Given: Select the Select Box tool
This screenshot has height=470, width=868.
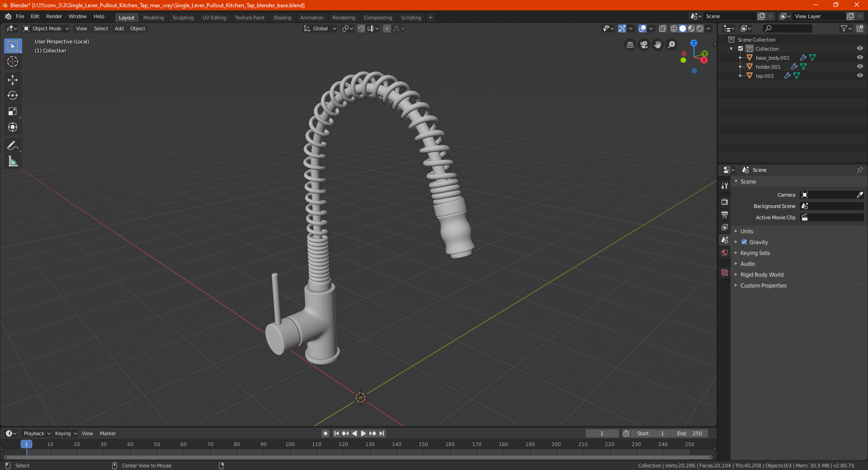Looking at the screenshot, I should tap(13, 46).
